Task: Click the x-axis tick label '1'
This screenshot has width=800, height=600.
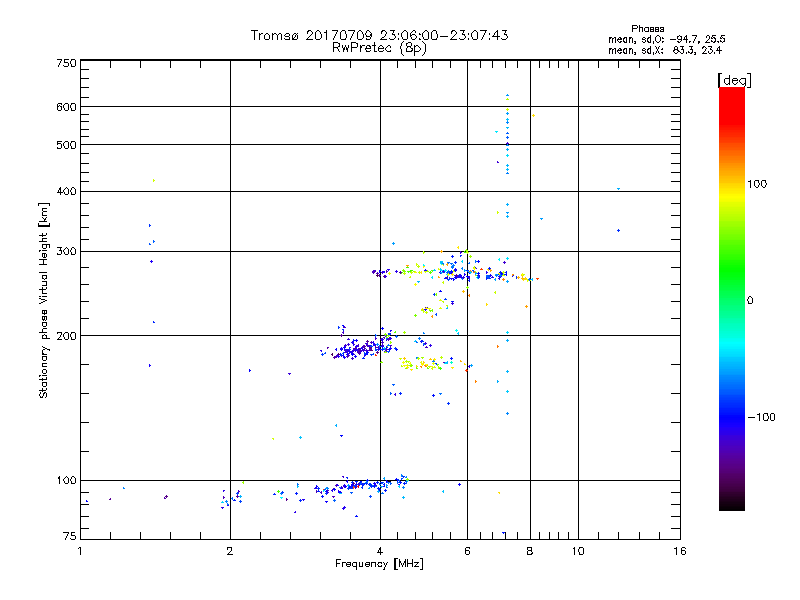Action: (80, 551)
